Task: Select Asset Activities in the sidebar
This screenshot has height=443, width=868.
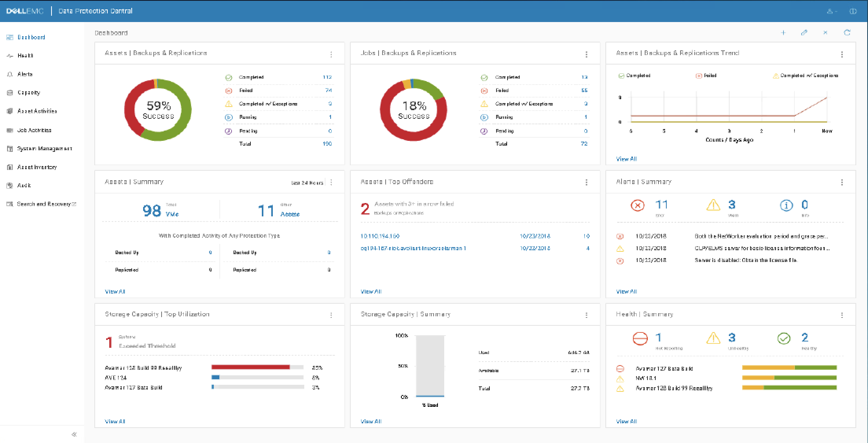Action: click(32, 111)
